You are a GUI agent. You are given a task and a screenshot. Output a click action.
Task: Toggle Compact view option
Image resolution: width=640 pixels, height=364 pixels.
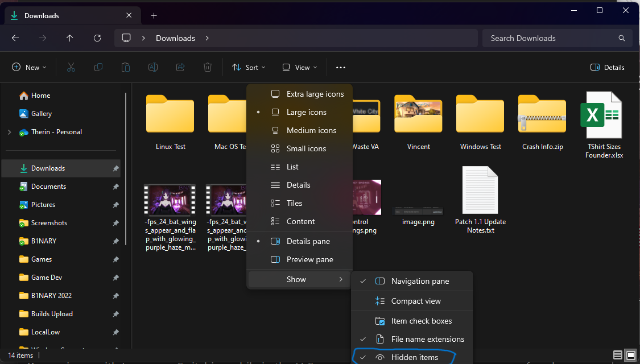tap(412, 301)
